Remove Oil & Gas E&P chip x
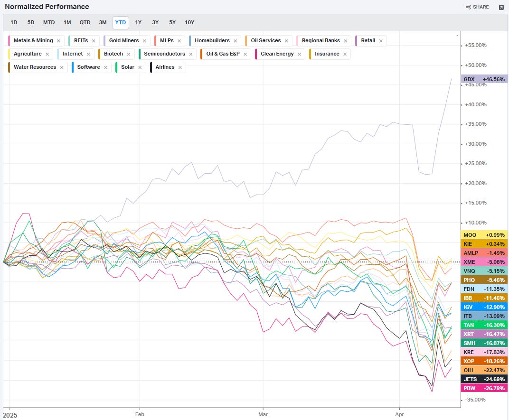The height and width of the screenshot is (420, 509). (245, 54)
